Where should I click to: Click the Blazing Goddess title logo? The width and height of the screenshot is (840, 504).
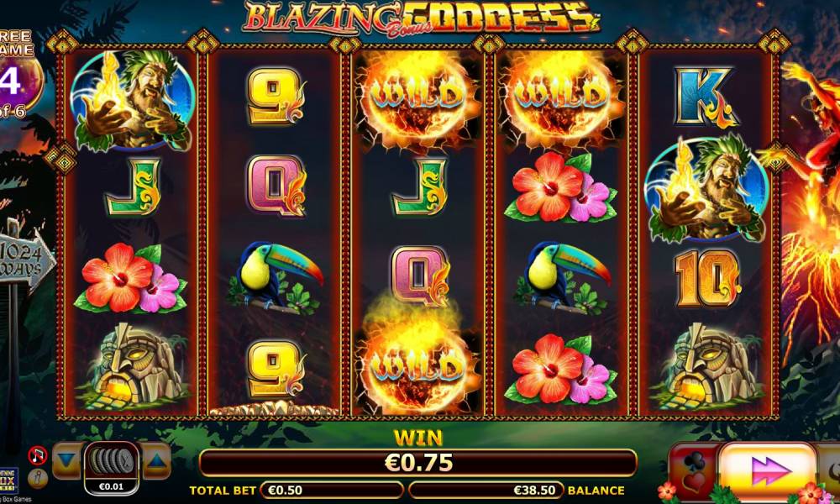[x=420, y=19]
